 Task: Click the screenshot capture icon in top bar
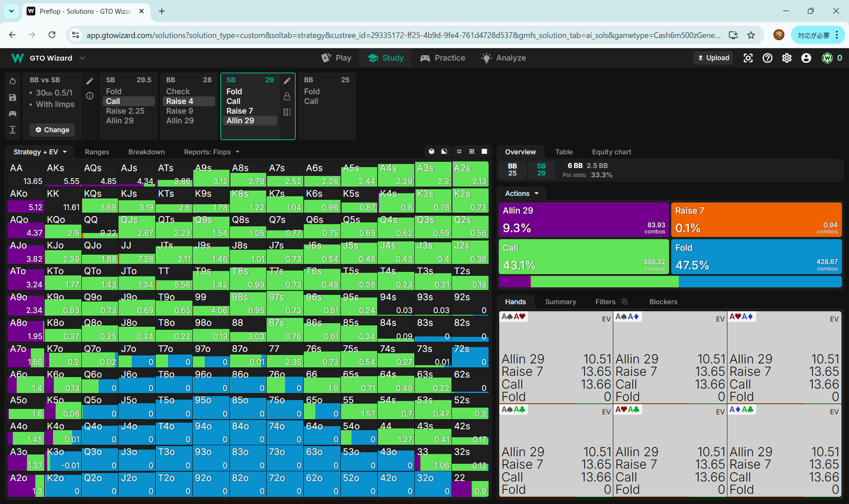[x=748, y=58]
